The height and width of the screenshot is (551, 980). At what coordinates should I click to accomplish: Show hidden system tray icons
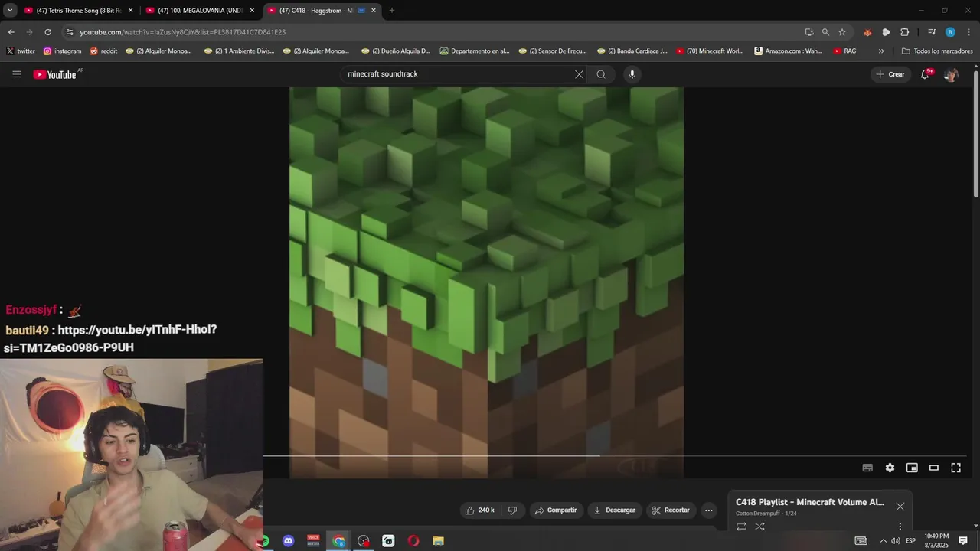(x=883, y=541)
